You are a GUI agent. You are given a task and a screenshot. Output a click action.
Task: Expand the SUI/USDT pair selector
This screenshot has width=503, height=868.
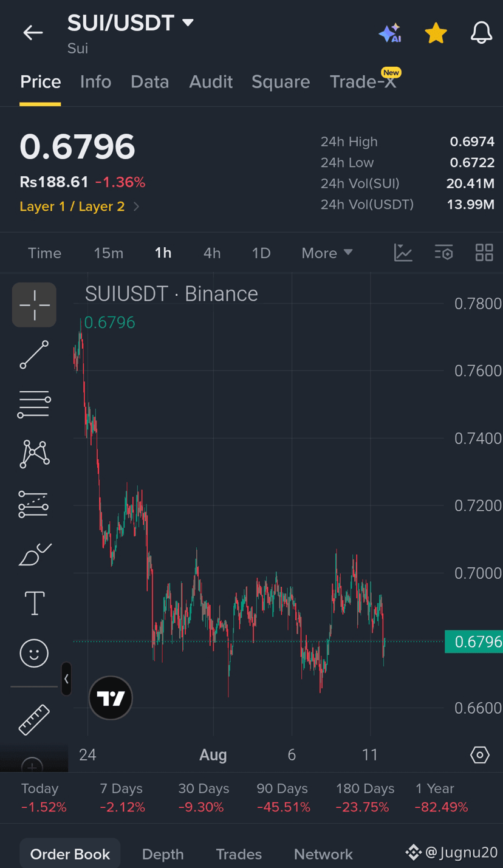coord(131,23)
